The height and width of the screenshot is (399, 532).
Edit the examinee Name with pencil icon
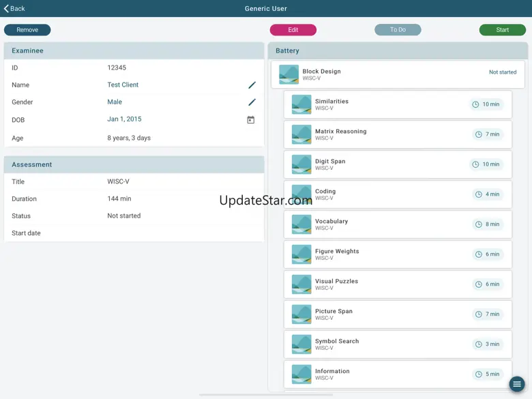point(252,85)
